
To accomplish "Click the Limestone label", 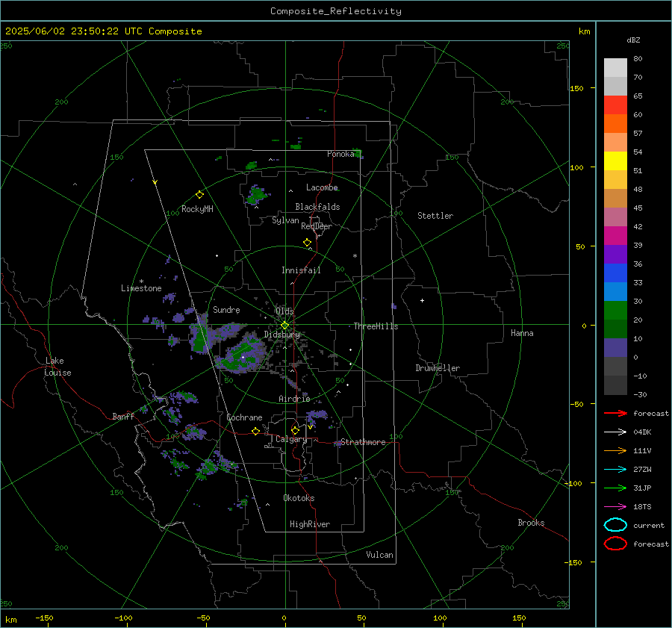I will coord(141,288).
